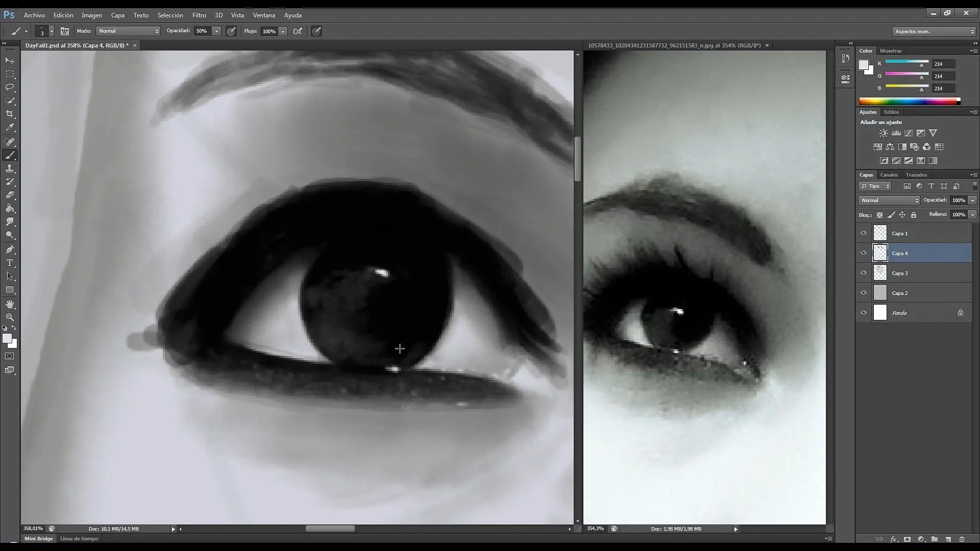980x551 pixels.
Task: Add a Curves adjustment
Action: point(909,133)
